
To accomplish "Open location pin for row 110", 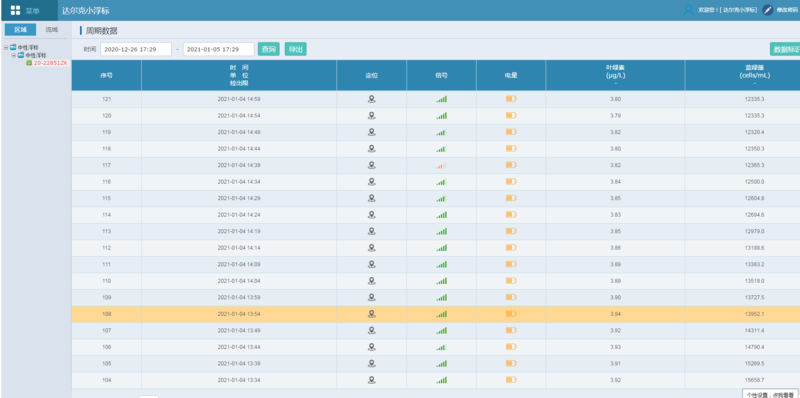I will (371, 281).
